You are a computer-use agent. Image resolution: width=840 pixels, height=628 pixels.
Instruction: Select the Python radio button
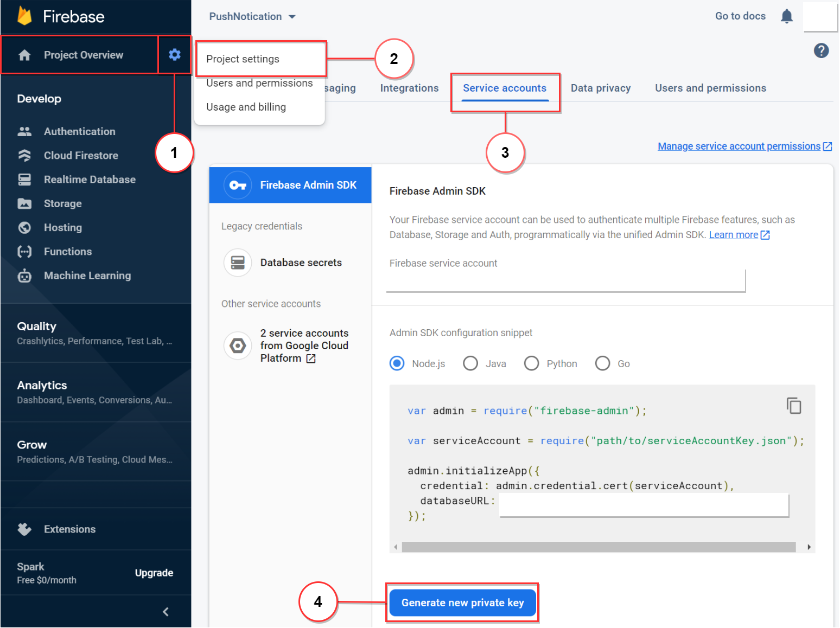point(532,363)
